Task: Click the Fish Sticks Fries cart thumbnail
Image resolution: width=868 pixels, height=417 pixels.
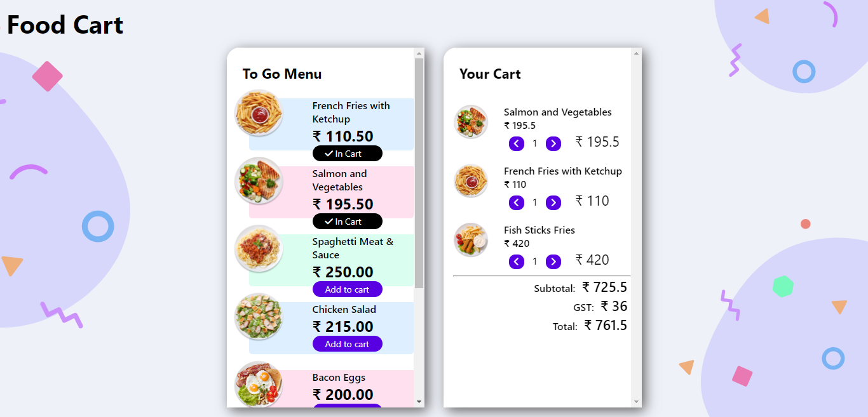Action: 471,240
